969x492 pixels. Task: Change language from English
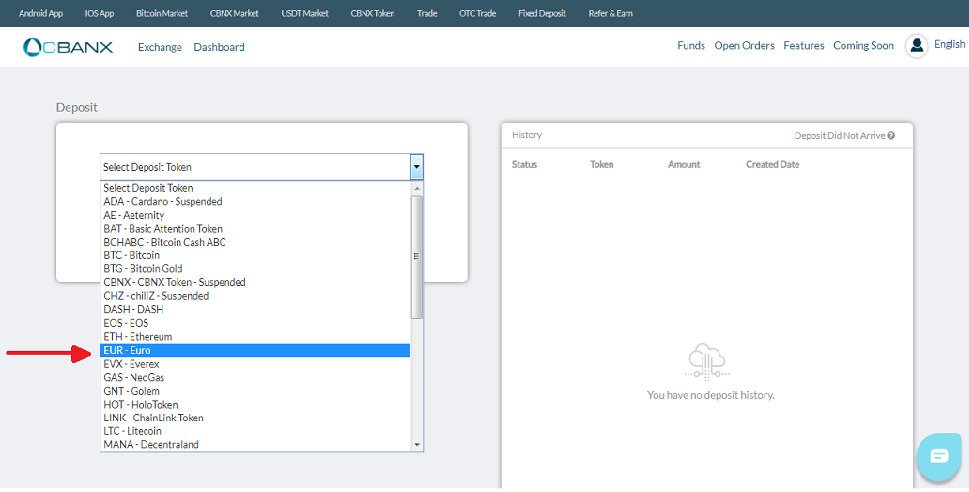point(950,44)
